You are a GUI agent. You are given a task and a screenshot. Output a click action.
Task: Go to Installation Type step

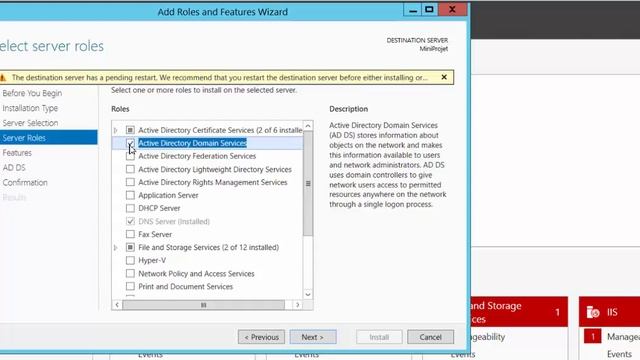point(30,108)
